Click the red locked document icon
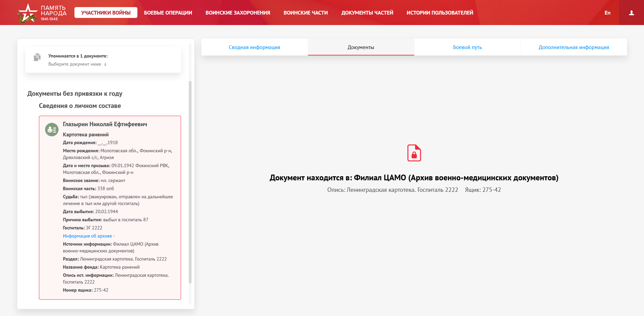The height and width of the screenshot is (316, 644). pos(414,153)
